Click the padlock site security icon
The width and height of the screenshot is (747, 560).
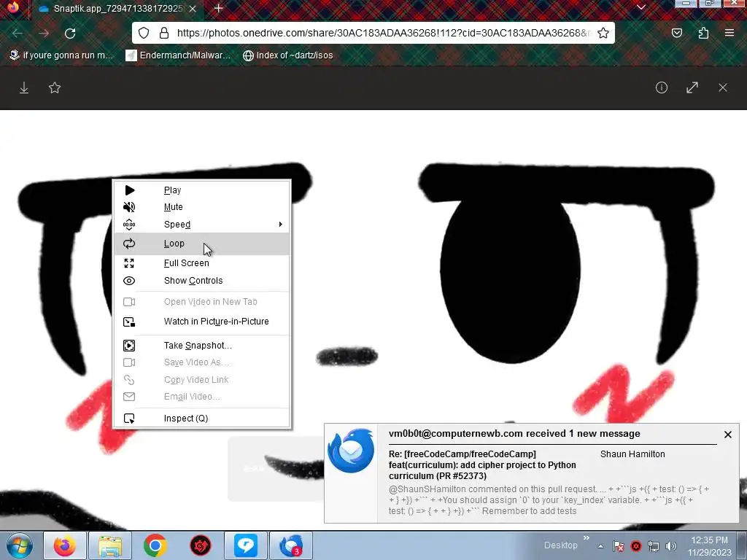tap(164, 33)
